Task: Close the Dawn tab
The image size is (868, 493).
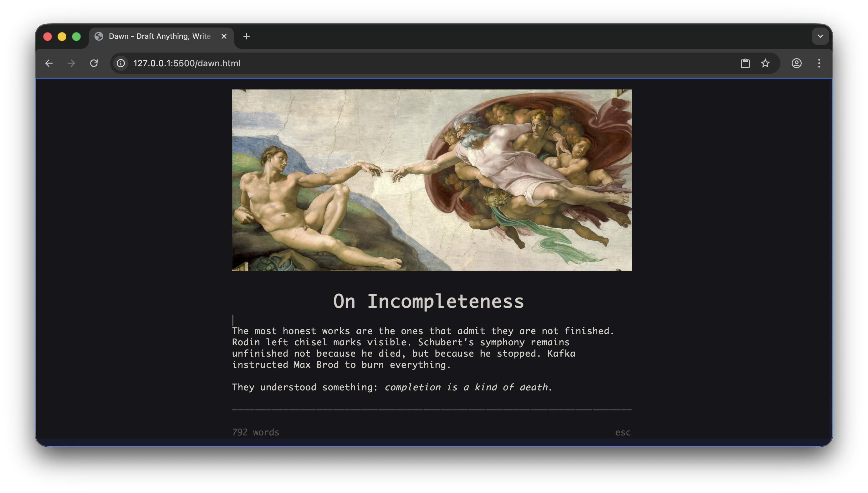Action: point(224,36)
